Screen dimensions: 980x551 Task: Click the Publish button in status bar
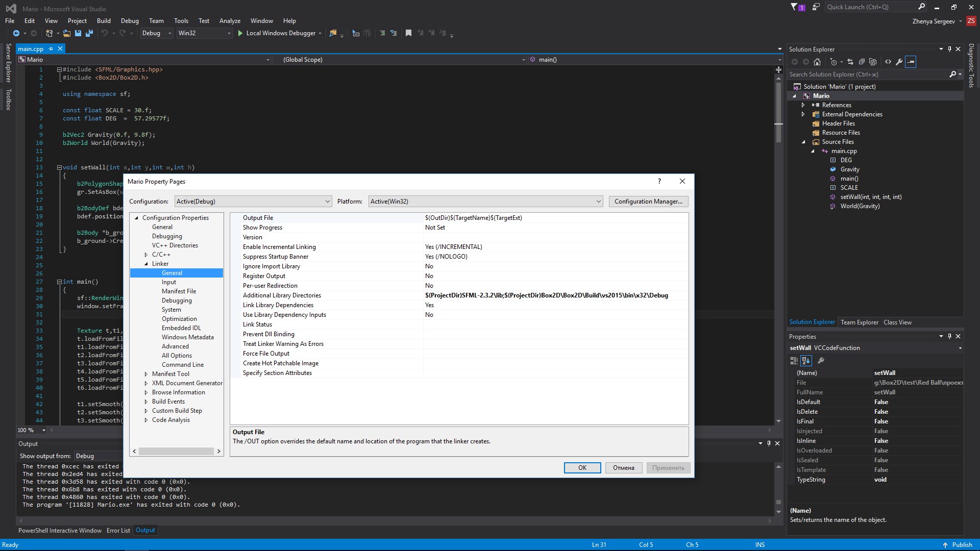[958, 545]
